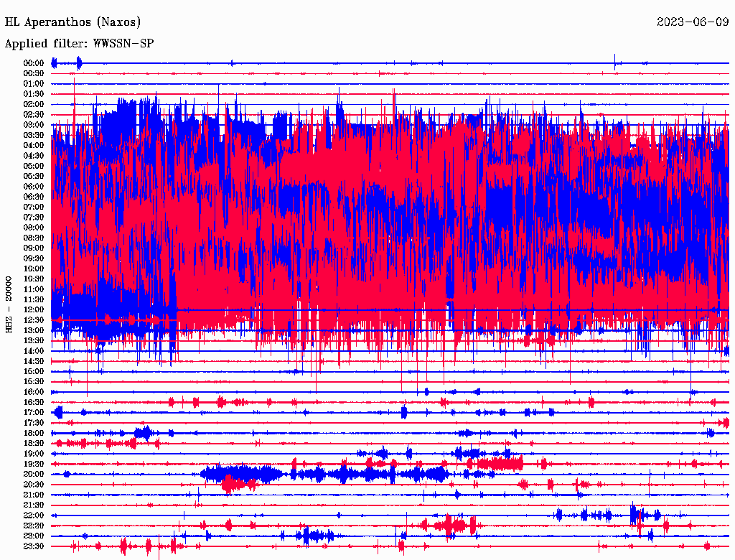
Task: Click the 19:30 time label
Action: [34, 464]
